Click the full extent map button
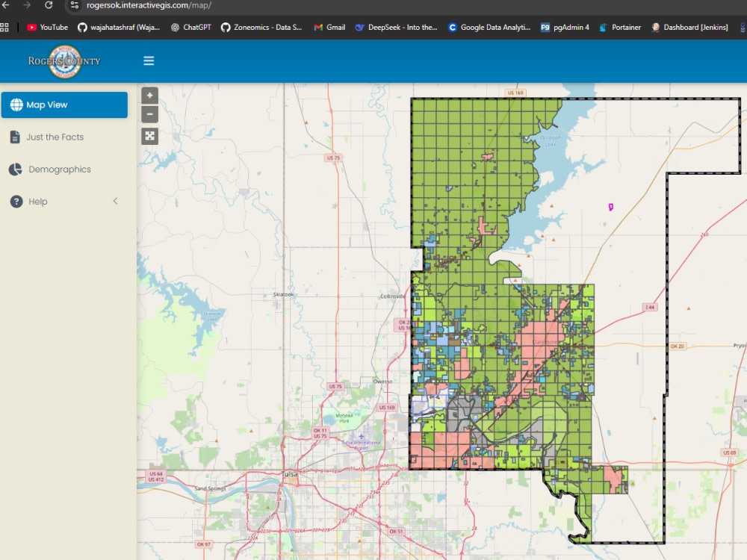 pyautogui.click(x=149, y=136)
